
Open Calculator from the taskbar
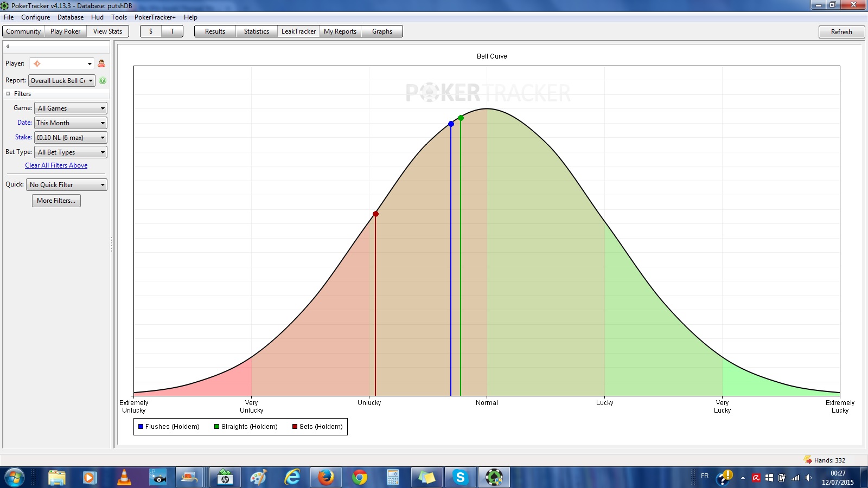(393, 478)
